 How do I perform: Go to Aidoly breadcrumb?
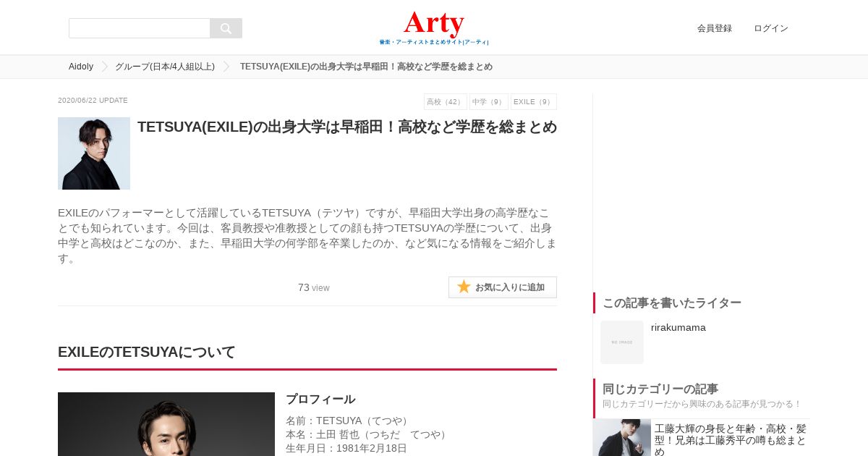pos(81,67)
